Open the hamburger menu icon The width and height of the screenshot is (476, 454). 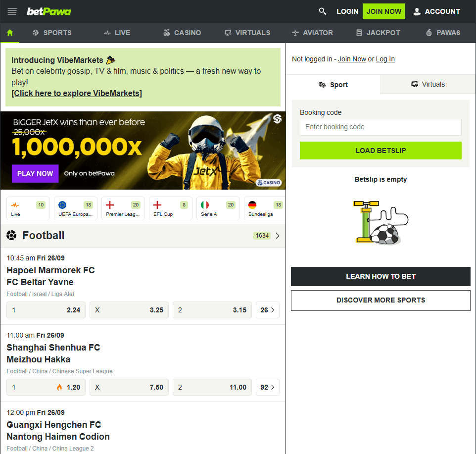pos(12,11)
